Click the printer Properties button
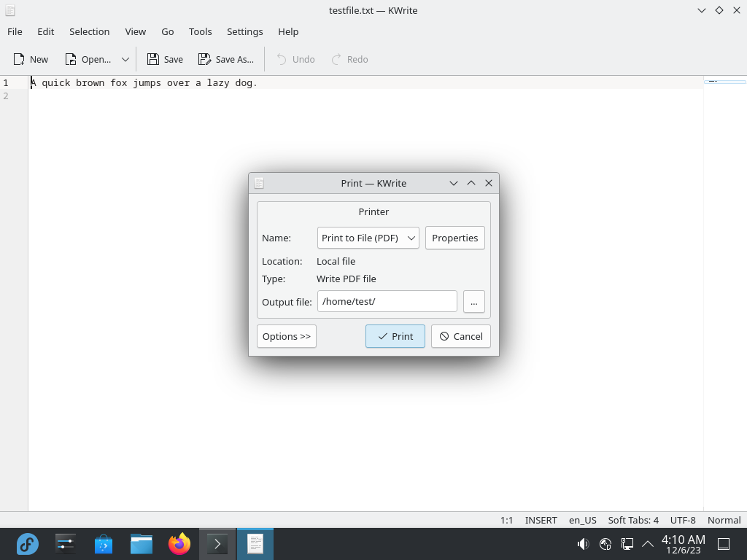747x560 pixels. tap(455, 238)
